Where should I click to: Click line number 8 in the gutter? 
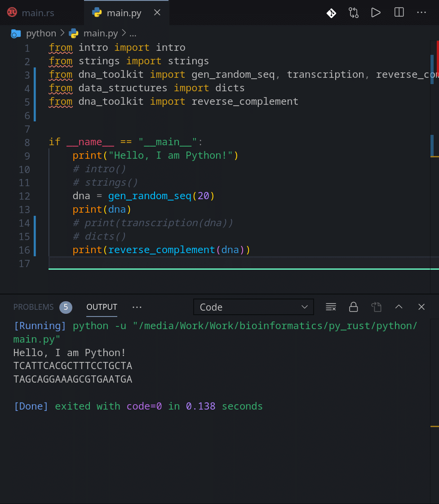click(x=27, y=143)
